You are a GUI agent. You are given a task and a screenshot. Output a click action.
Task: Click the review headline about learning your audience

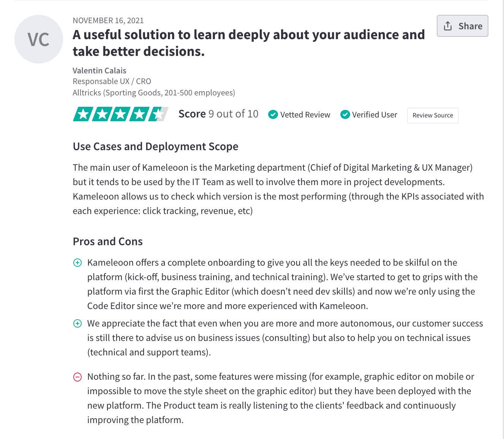[x=248, y=43]
